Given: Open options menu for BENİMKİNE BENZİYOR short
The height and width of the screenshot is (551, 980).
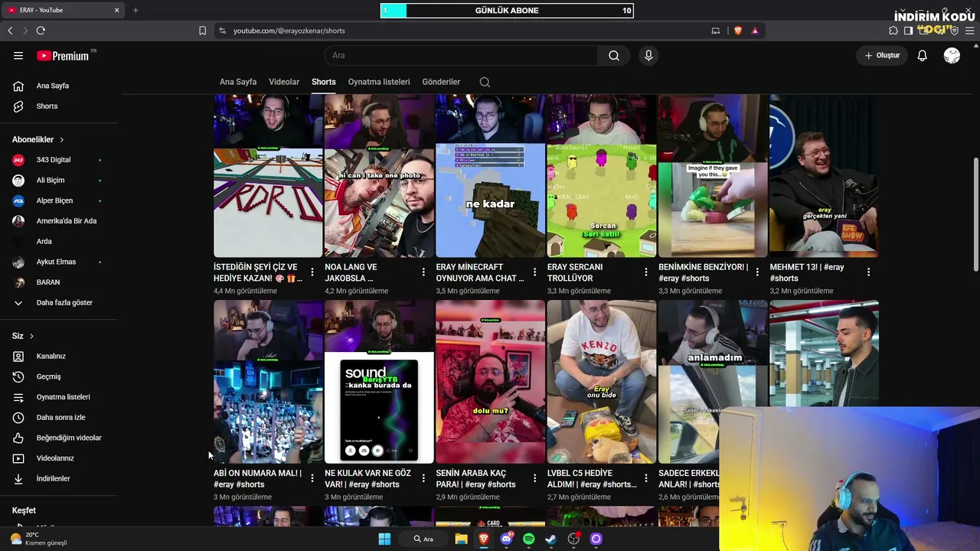Looking at the screenshot, I should [757, 272].
